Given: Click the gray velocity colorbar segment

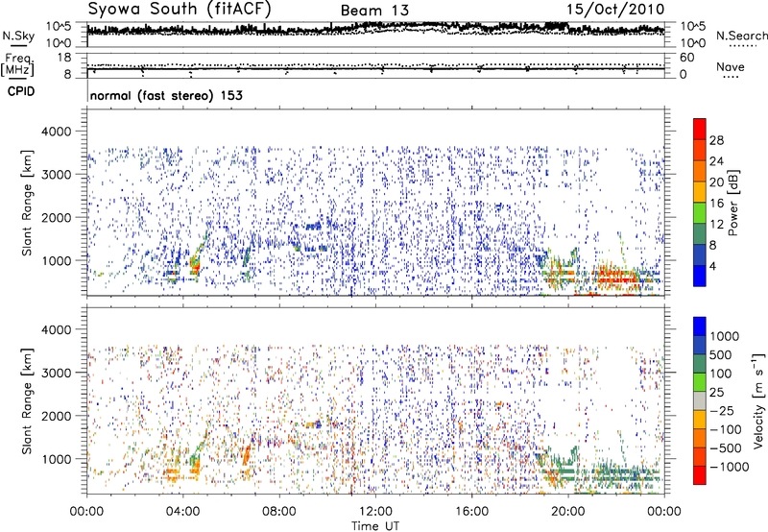Looking at the screenshot, I should [x=700, y=401].
